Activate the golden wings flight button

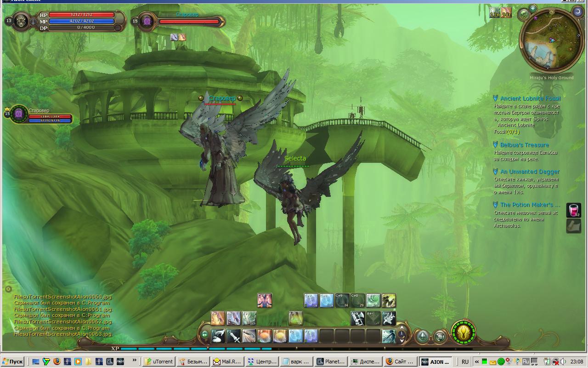pos(463,332)
